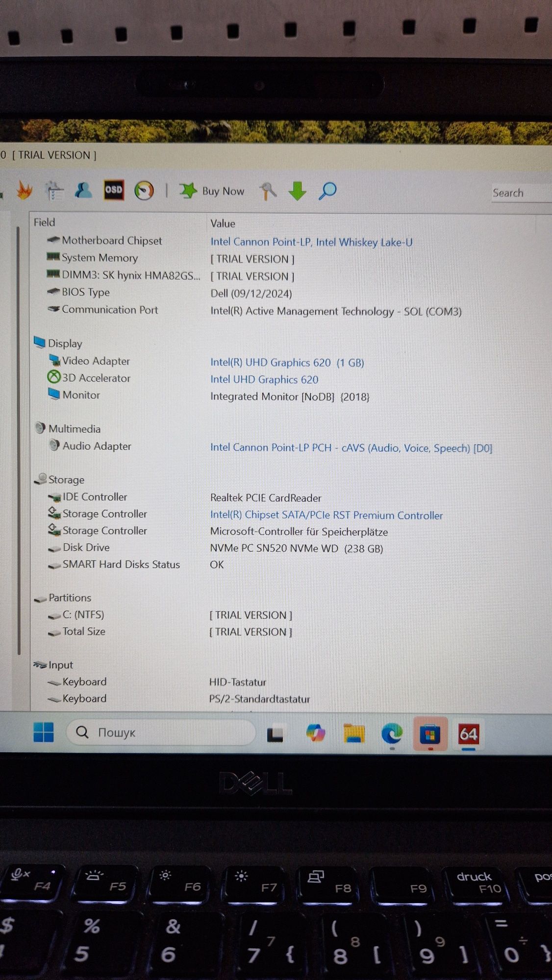
Task: Open Intel Cannon Point-LP chipset link
Action: (311, 242)
